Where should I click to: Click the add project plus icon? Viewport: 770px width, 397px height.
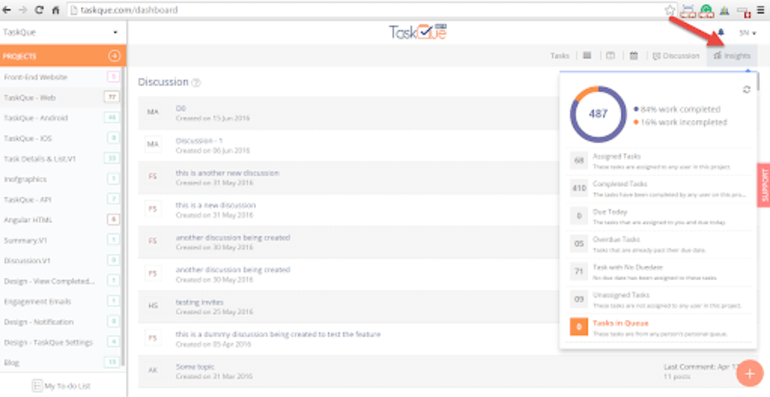click(114, 56)
